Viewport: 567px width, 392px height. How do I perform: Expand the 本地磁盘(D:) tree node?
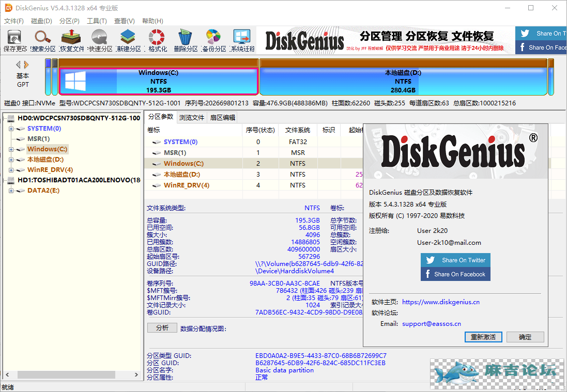(11, 160)
